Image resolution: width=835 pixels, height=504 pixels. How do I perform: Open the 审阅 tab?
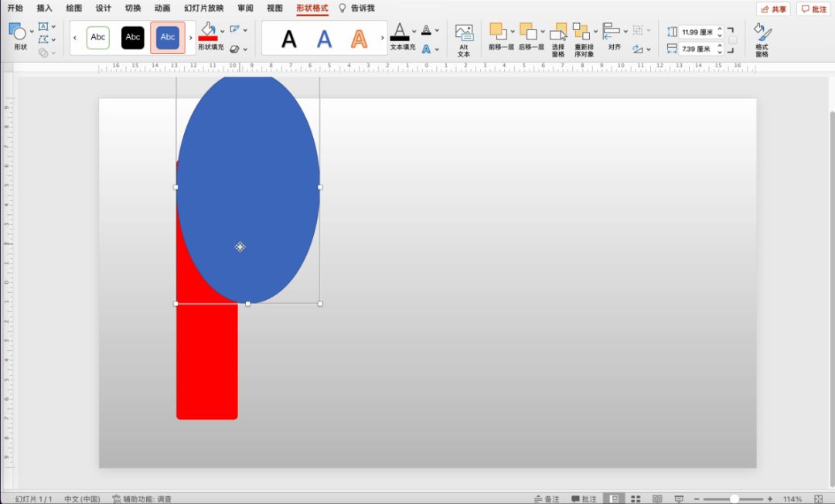[246, 8]
